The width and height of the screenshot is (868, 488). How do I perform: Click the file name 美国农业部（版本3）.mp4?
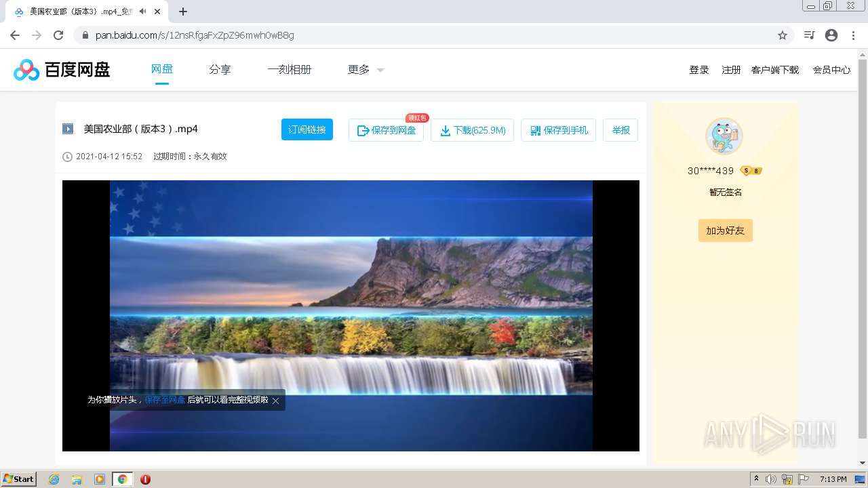pos(141,129)
